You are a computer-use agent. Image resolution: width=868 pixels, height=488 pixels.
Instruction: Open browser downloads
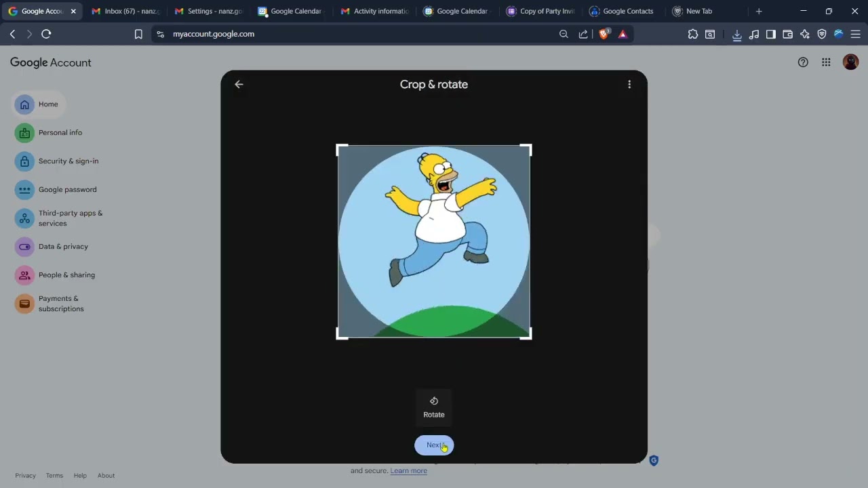pos(737,35)
